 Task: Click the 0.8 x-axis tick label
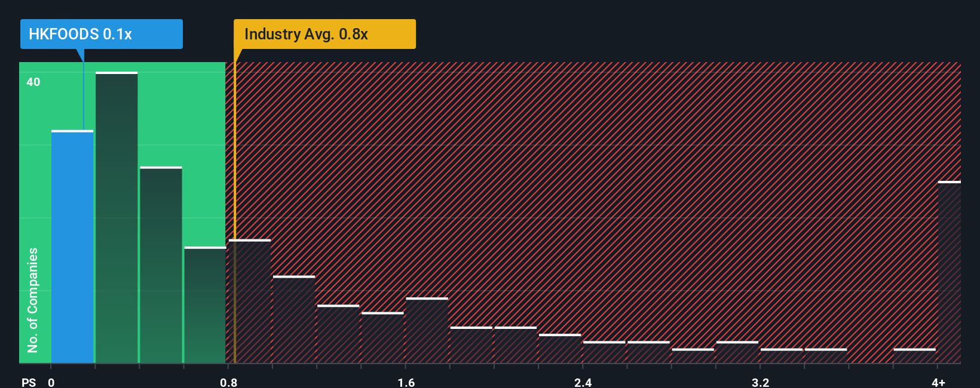[228, 382]
